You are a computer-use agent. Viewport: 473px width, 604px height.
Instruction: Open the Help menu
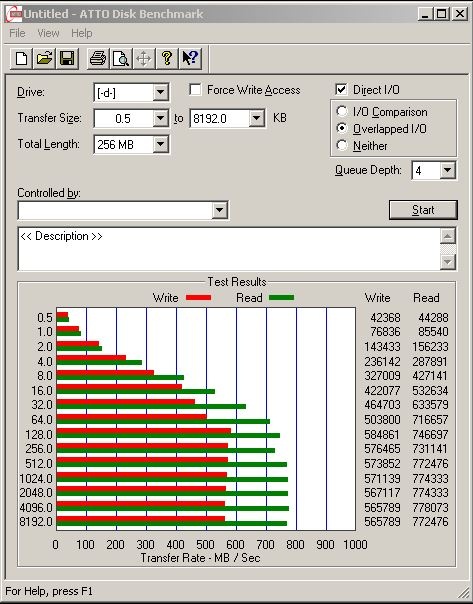click(82, 33)
